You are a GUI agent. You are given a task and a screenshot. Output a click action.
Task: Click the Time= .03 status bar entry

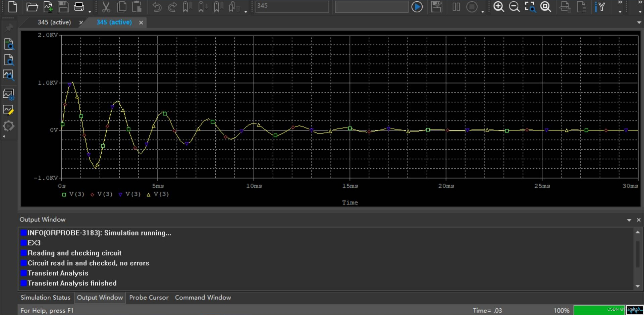point(487,310)
